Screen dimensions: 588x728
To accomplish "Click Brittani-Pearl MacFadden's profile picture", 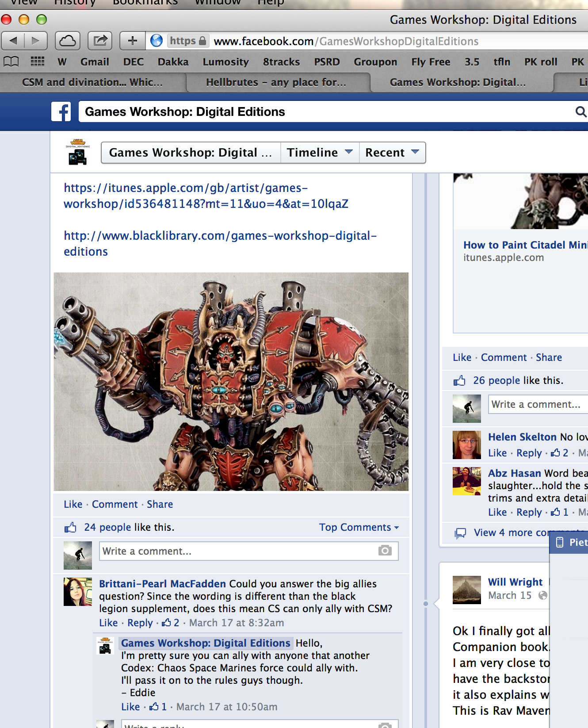I will coord(78,591).
